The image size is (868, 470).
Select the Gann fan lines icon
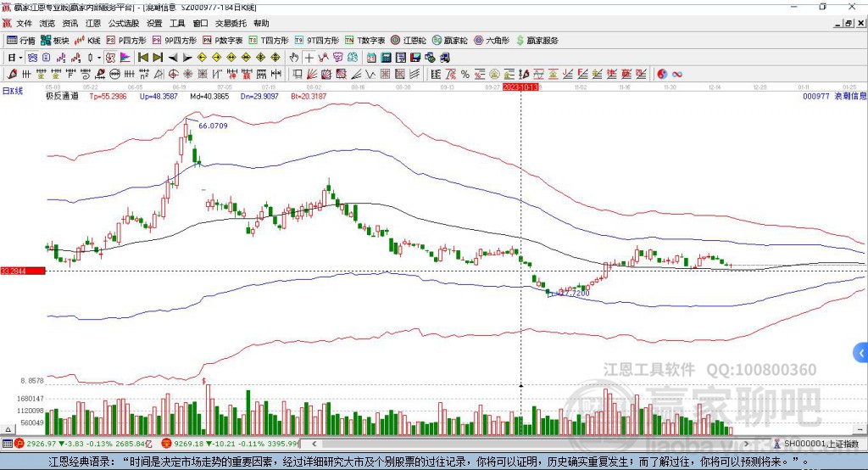pos(312,74)
